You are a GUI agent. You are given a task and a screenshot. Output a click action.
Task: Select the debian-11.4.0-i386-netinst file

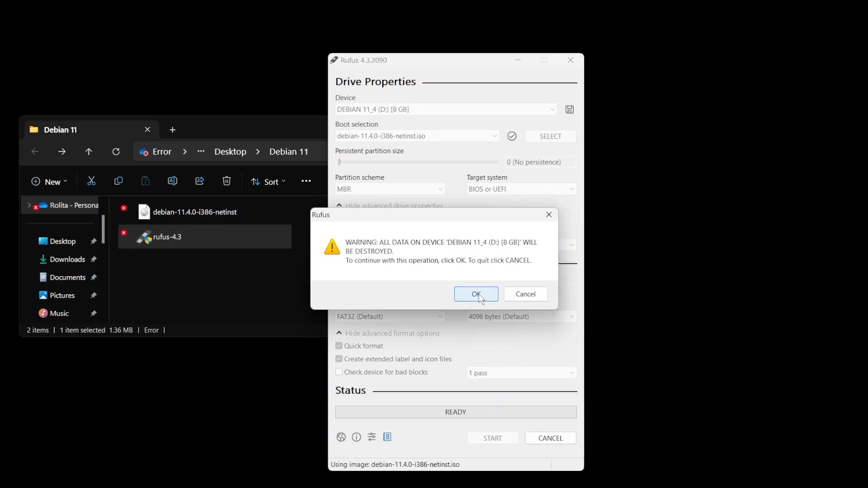205,212
